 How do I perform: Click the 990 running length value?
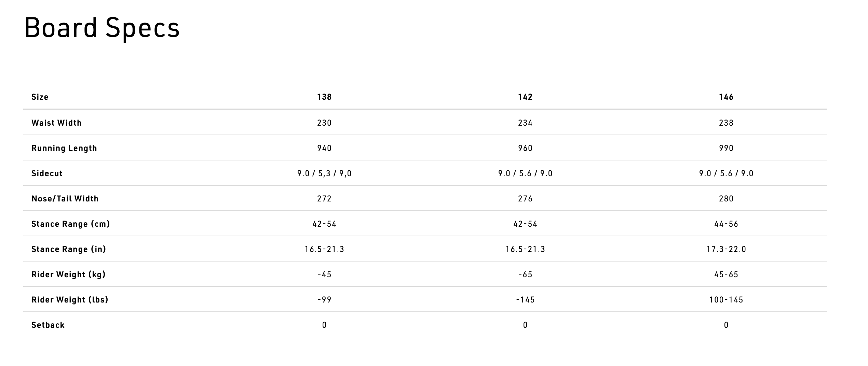pos(726,148)
